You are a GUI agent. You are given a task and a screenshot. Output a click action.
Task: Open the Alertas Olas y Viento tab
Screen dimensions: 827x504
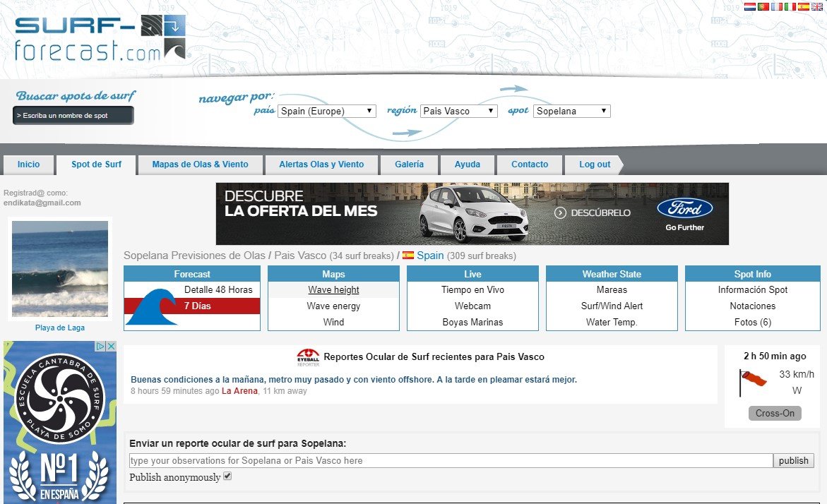tap(321, 164)
